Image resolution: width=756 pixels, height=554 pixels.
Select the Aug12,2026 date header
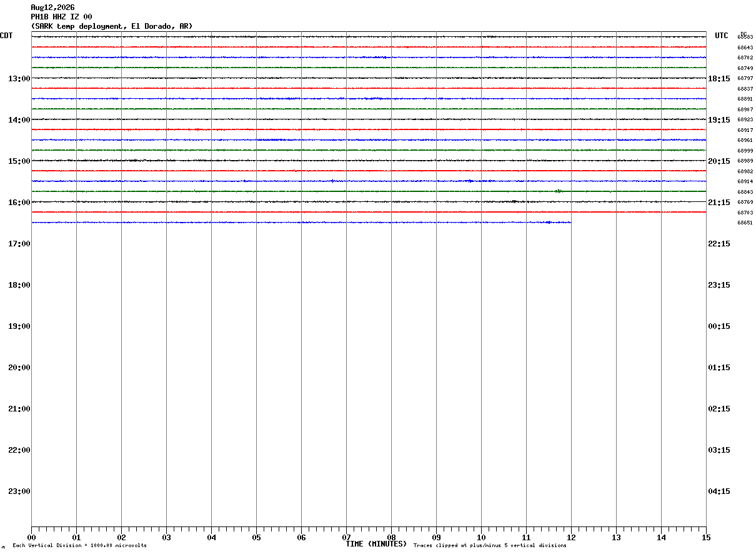click(52, 8)
